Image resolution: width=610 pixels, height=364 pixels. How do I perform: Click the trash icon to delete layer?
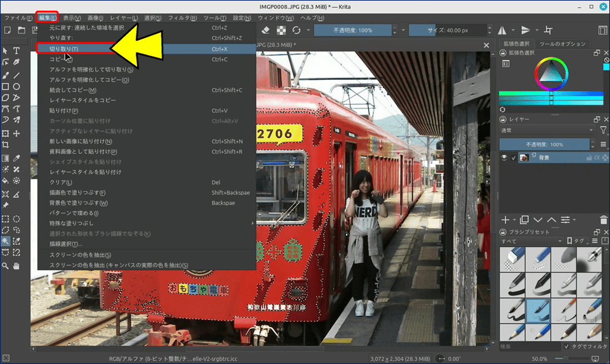click(x=604, y=220)
